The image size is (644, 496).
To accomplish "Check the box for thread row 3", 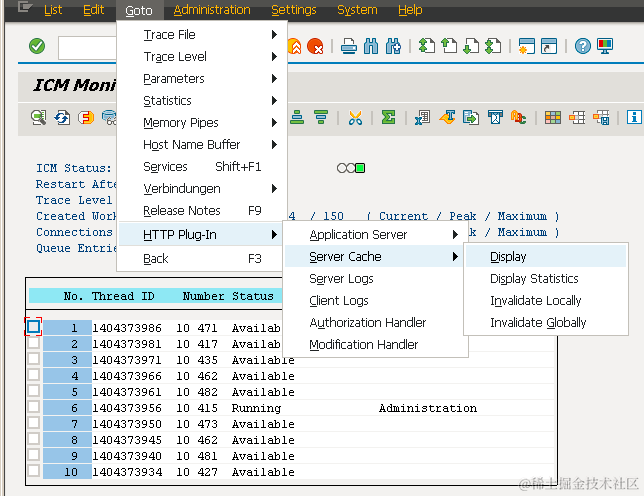I will click(33, 359).
